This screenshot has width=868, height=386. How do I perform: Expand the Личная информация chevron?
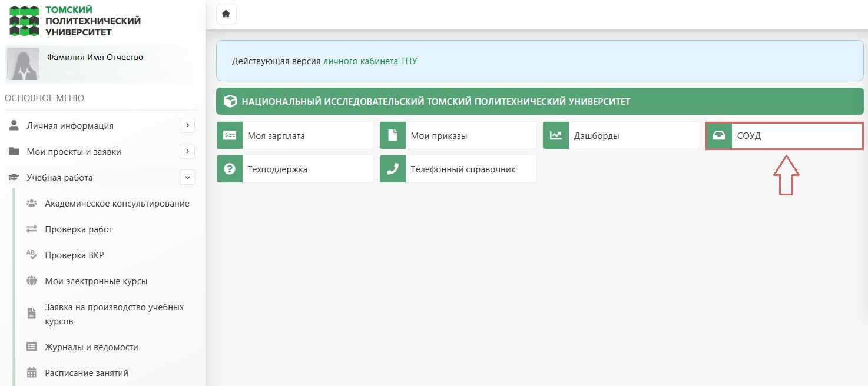click(187, 125)
